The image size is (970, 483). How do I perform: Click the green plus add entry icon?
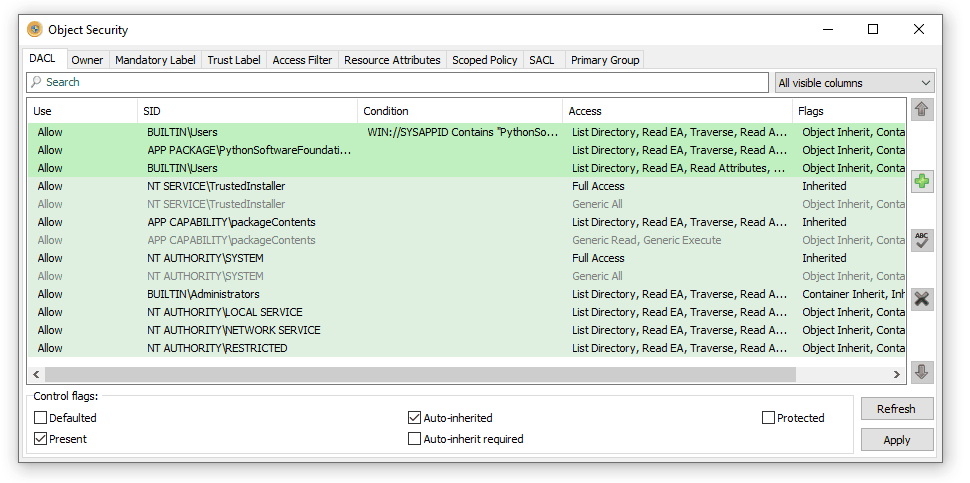[x=922, y=182]
